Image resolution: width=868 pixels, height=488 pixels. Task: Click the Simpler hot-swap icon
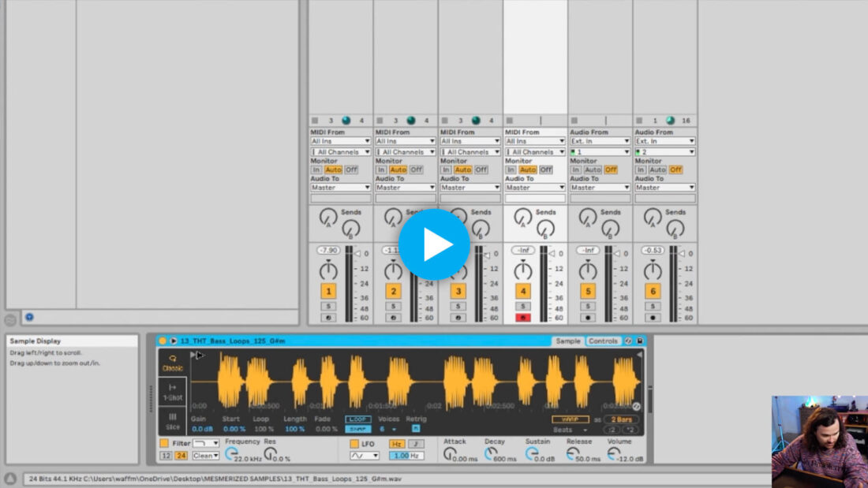(628, 341)
